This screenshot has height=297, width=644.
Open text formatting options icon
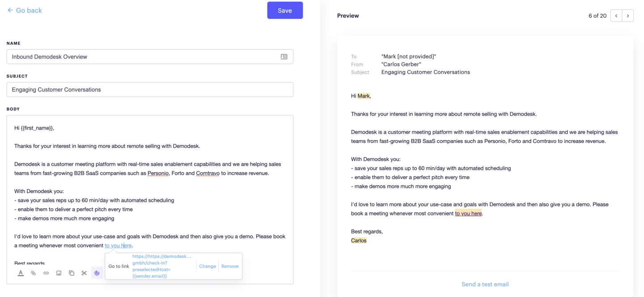click(21, 273)
